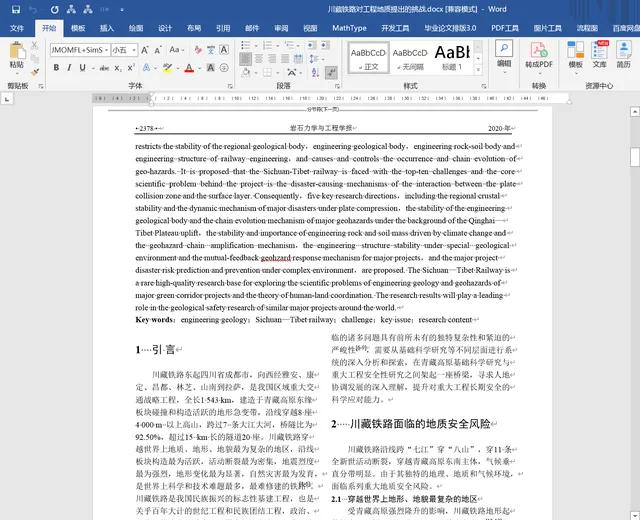The height and width of the screenshot is (520, 640).
Task: Click the Redo arrow in quick access toolbar
Action: click(x=54, y=9)
